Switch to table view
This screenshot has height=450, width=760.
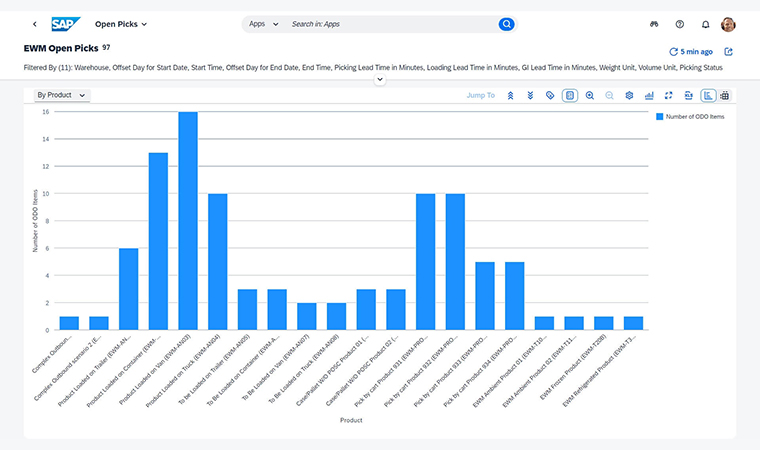click(724, 96)
